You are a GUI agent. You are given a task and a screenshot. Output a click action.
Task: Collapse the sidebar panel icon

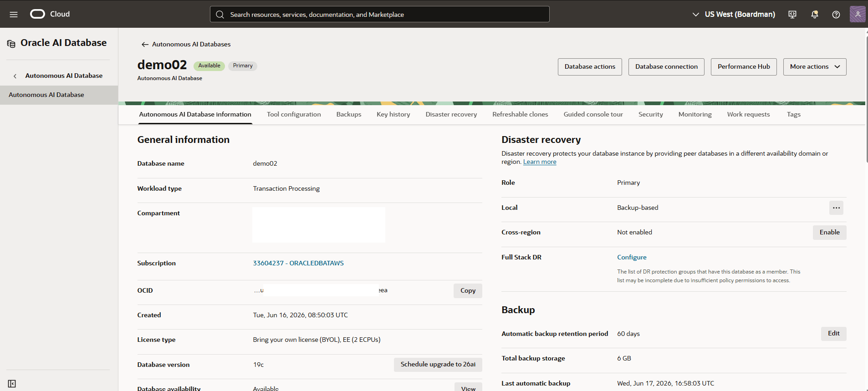click(x=12, y=384)
